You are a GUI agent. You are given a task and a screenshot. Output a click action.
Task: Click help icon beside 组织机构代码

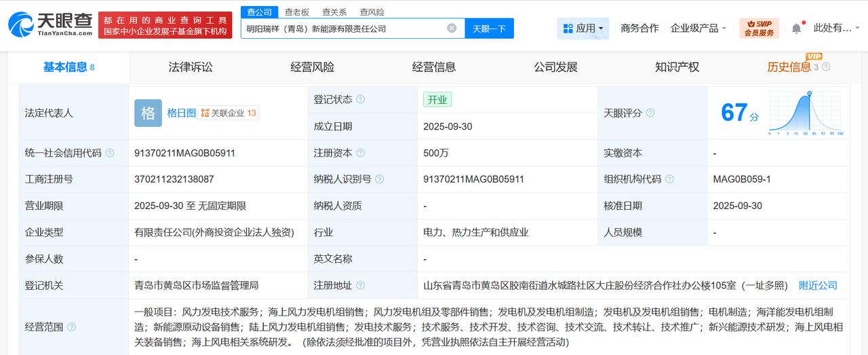tap(669, 179)
